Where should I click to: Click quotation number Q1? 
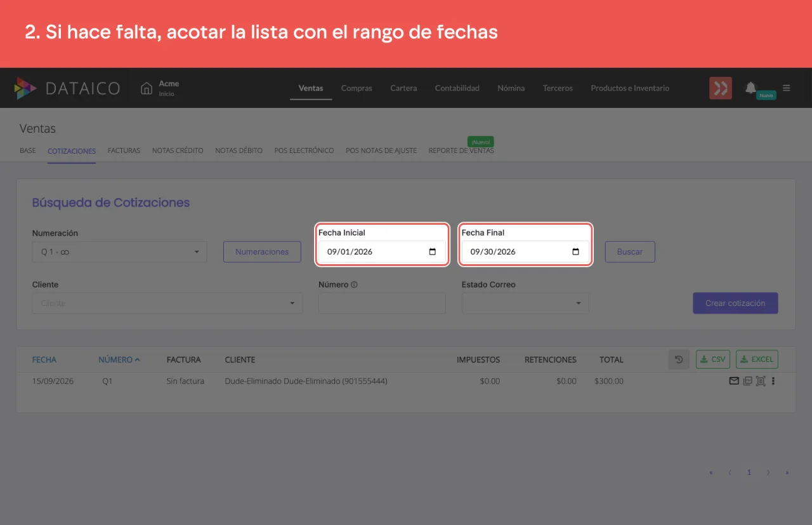107,381
